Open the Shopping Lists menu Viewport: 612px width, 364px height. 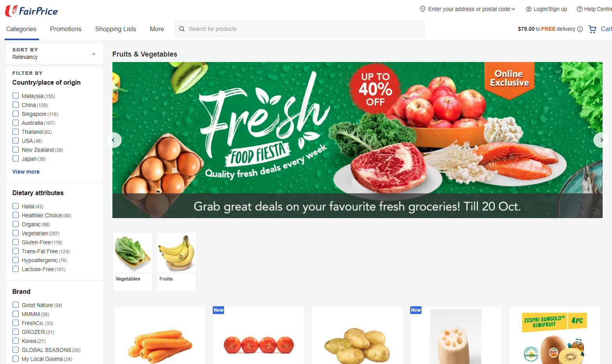pyautogui.click(x=116, y=29)
